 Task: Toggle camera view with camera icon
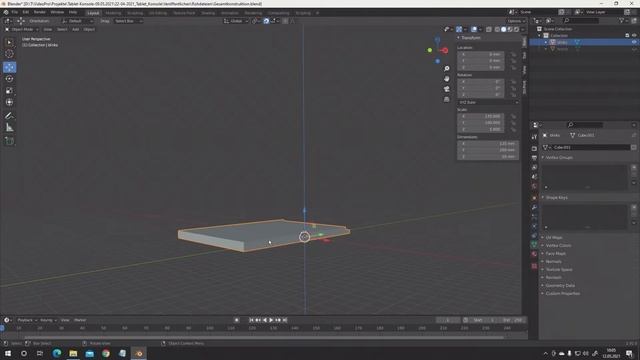[x=447, y=89]
